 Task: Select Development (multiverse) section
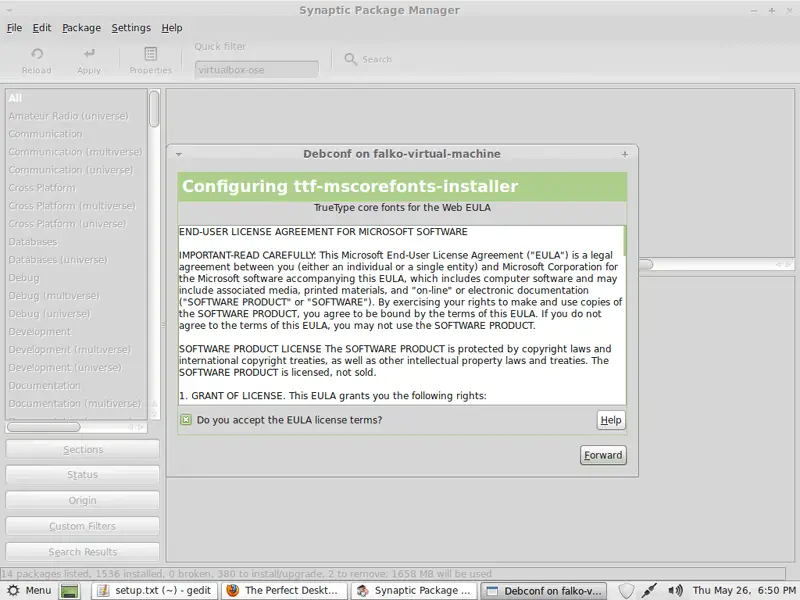coord(77,350)
